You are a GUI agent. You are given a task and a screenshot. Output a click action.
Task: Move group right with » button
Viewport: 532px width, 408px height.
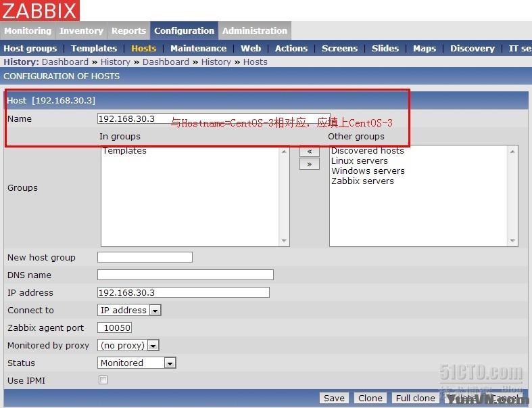[309, 164]
